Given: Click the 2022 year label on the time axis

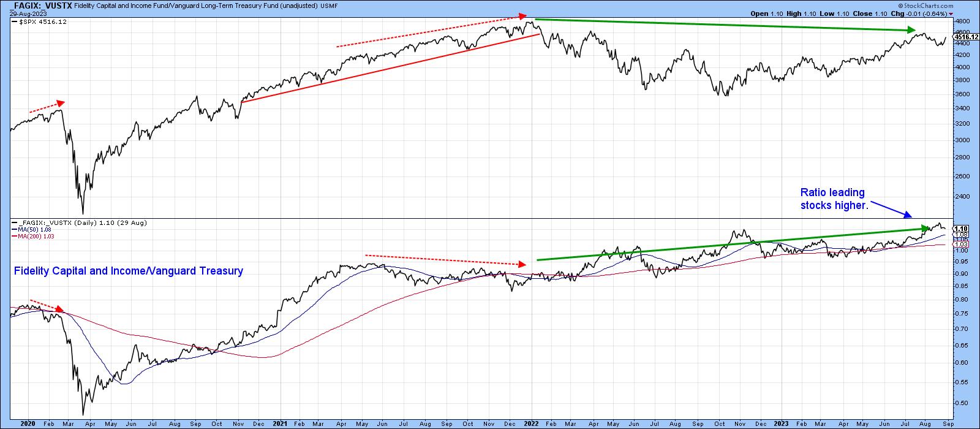Looking at the screenshot, I should click(x=532, y=423).
